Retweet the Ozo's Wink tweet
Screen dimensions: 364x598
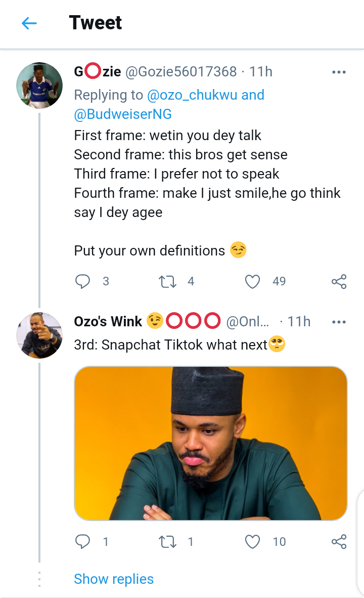[167, 542]
